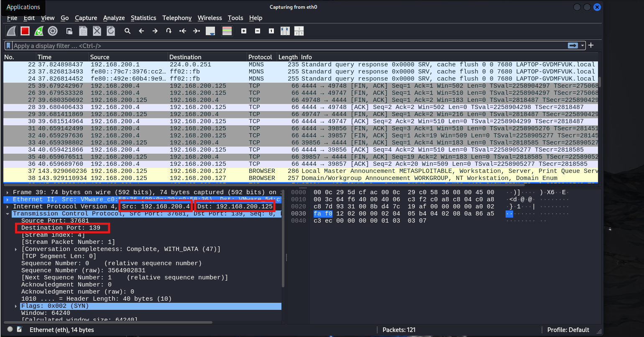Open the Analyze menu
Viewport: 644px width, 337px height.
pos(114,18)
